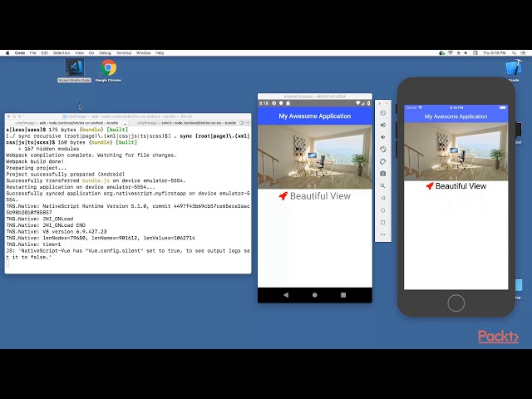Click the Android emulator settings gear status icon
The width and height of the screenshot is (532, 399).
[274, 103]
